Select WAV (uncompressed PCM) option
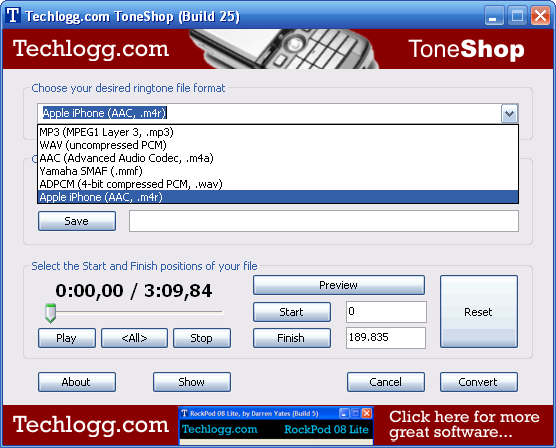The height and width of the screenshot is (448, 556). [278, 145]
